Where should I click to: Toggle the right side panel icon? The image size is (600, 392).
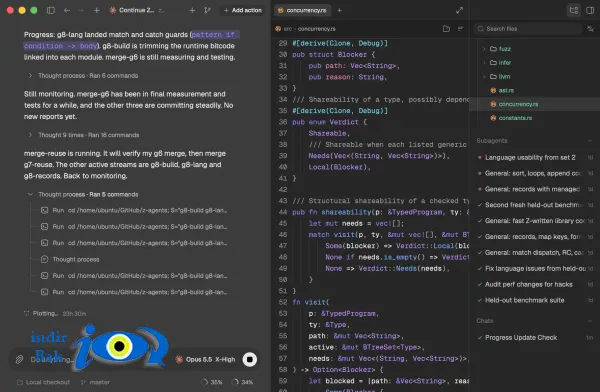pos(590,10)
